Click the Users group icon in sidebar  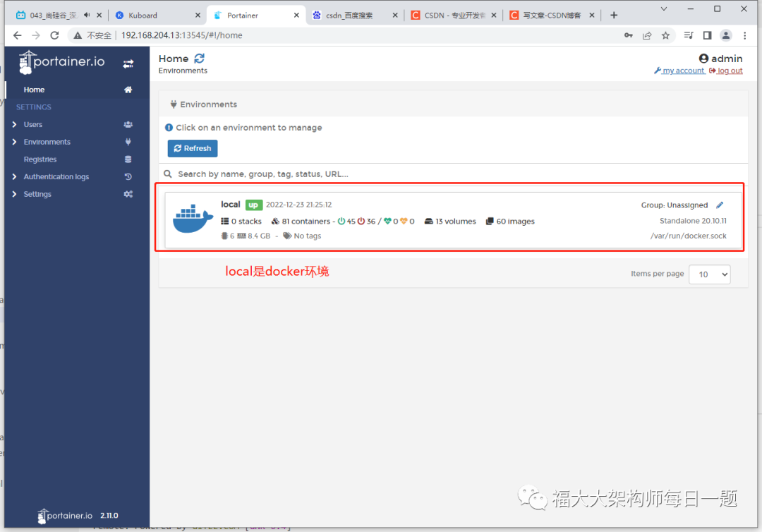[128, 124]
